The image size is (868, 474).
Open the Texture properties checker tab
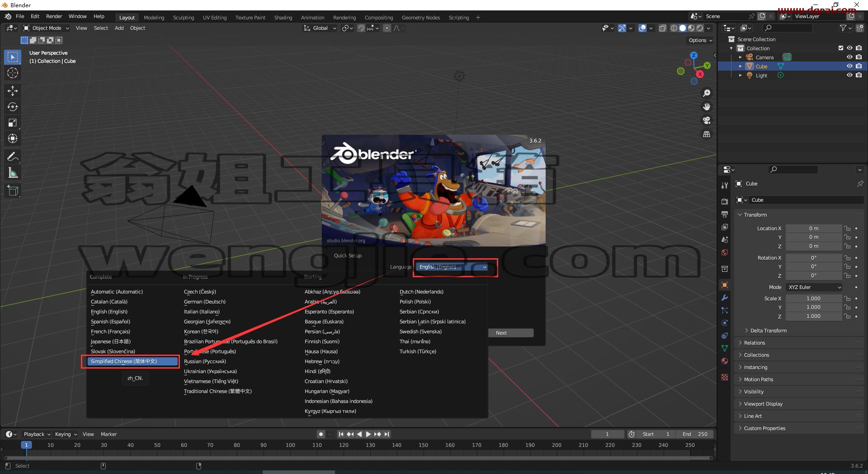725,377
